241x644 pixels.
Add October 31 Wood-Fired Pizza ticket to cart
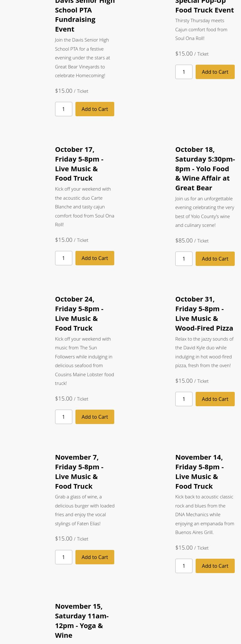click(215, 399)
